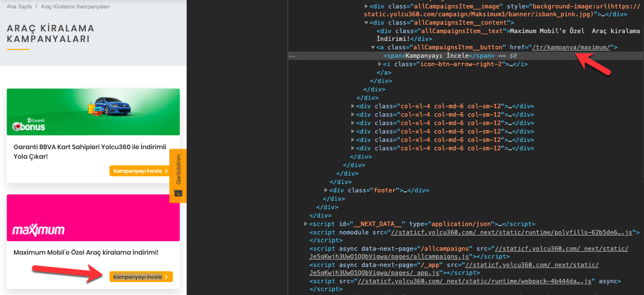Click Kampanyayı İncele on the Maximum Mobil card

coord(141,277)
